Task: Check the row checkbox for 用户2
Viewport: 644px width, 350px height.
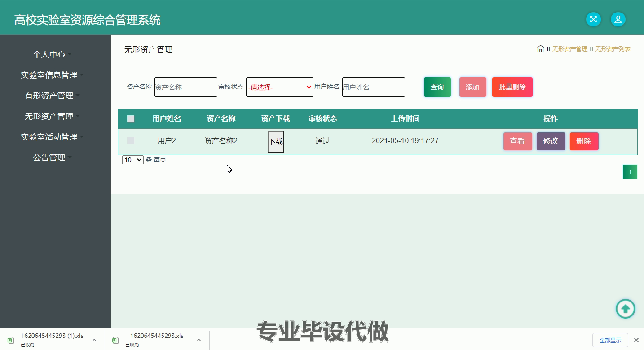Action: click(x=131, y=141)
